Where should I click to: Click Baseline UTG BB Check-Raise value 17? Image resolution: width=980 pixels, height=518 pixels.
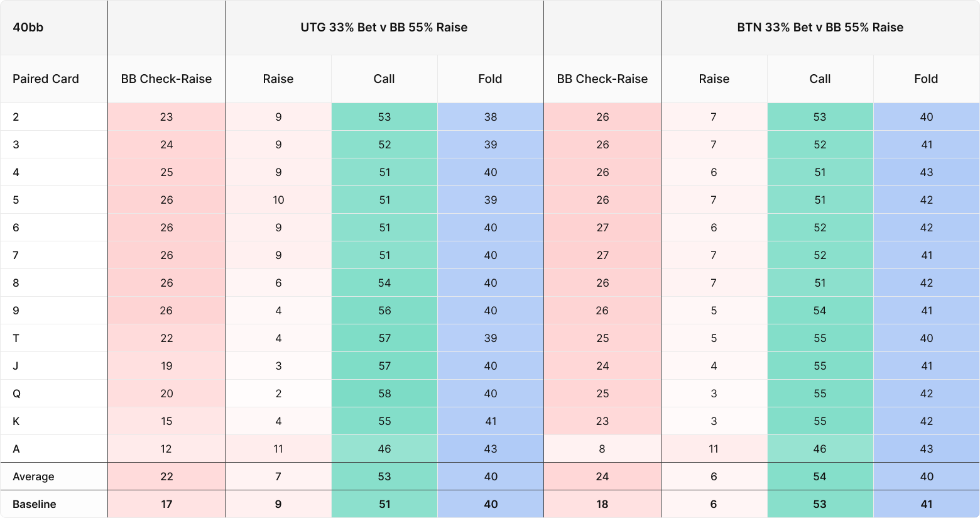coord(166,504)
